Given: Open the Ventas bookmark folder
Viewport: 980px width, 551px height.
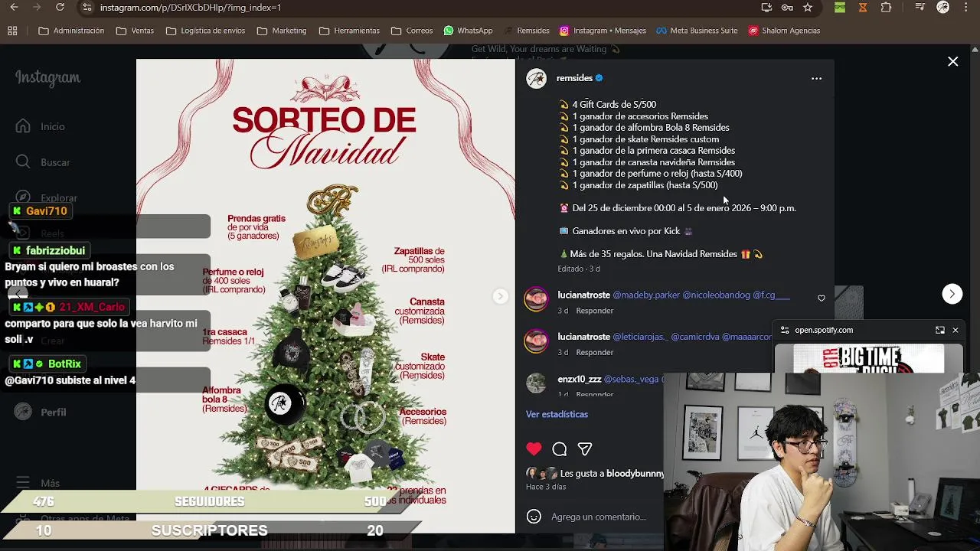Looking at the screenshot, I should coord(135,31).
